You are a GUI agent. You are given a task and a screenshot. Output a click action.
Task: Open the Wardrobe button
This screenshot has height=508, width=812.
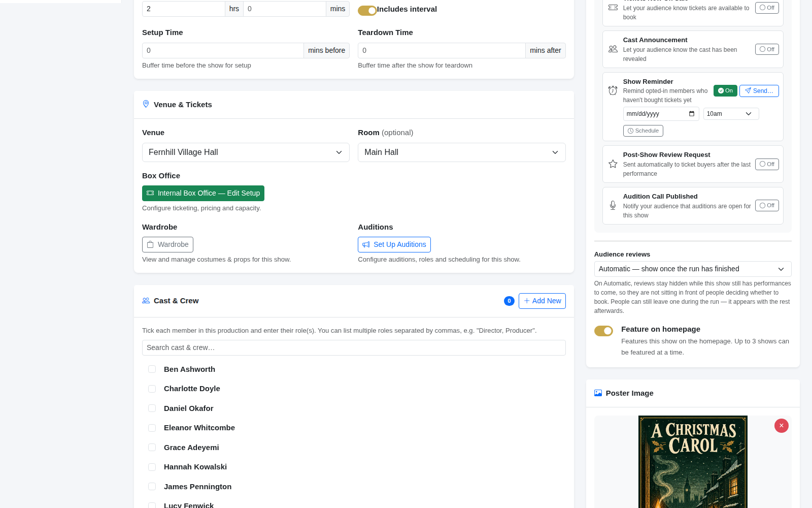(167, 244)
